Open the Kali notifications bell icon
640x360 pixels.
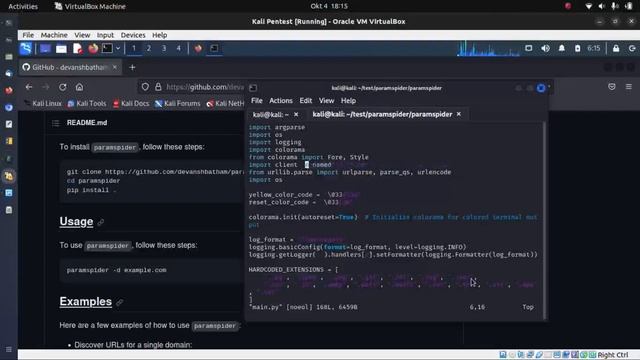pyautogui.click(x=562, y=48)
